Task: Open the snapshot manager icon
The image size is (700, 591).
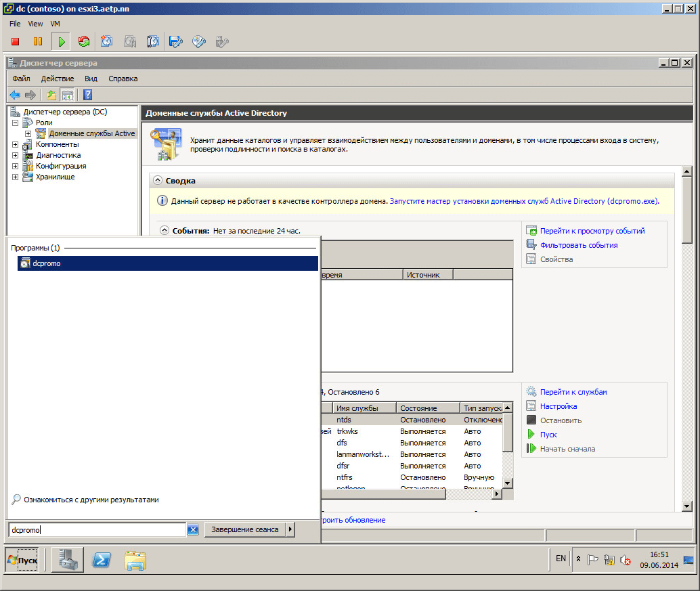Action: [153, 42]
